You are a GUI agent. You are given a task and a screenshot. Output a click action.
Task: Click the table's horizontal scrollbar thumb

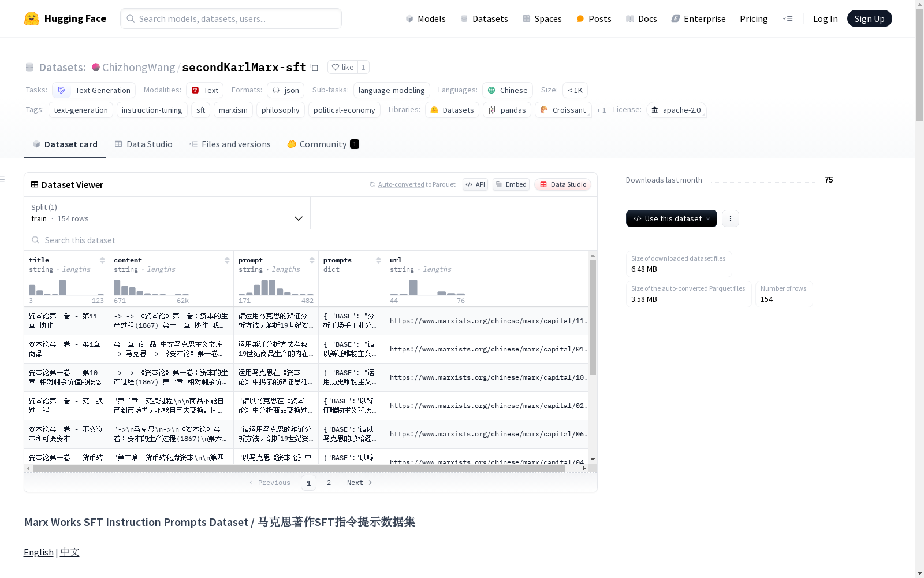pos(299,469)
